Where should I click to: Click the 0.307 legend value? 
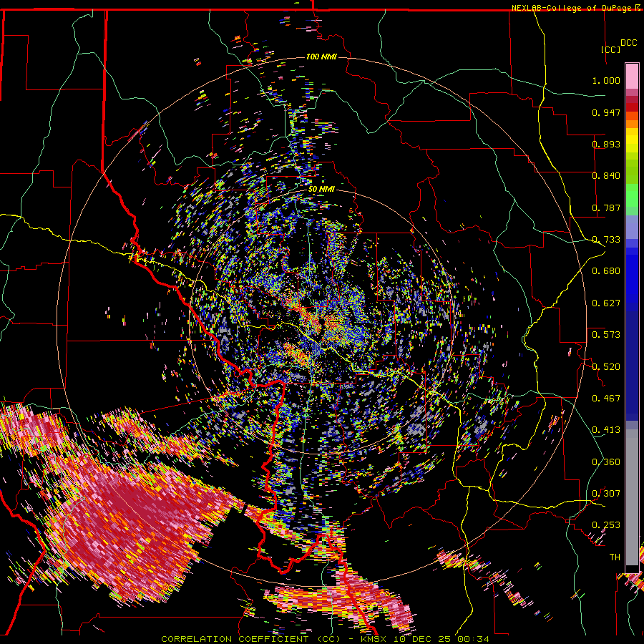pyautogui.click(x=606, y=494)
